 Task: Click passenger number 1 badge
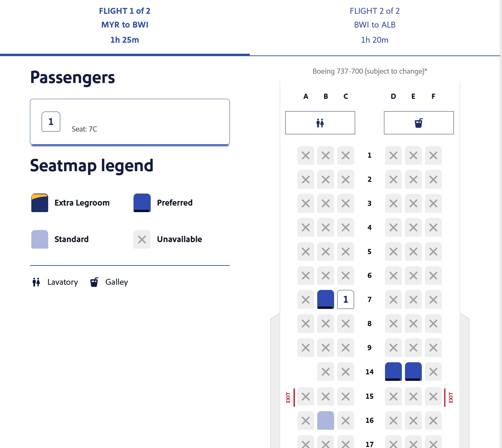(51, 122)
